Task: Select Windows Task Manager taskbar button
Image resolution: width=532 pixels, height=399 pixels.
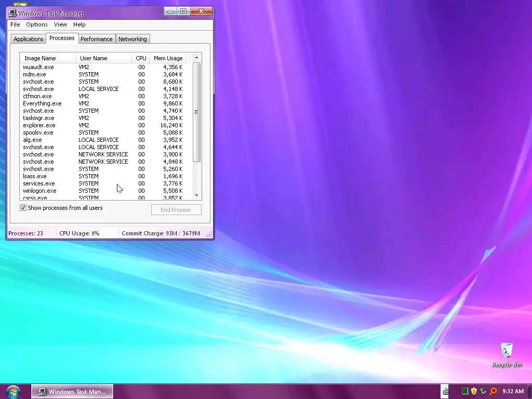Action: point(72,392)
